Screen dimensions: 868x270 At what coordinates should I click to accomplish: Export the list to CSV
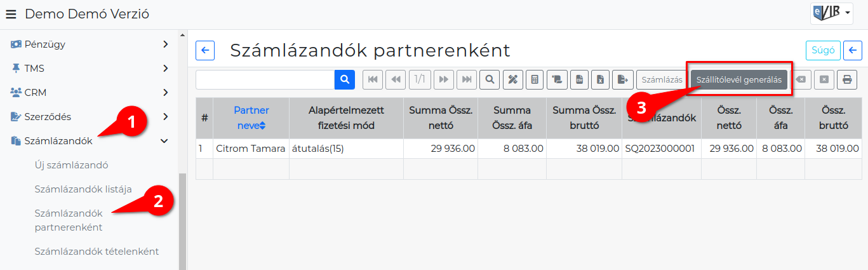click(x=579, y=79)
